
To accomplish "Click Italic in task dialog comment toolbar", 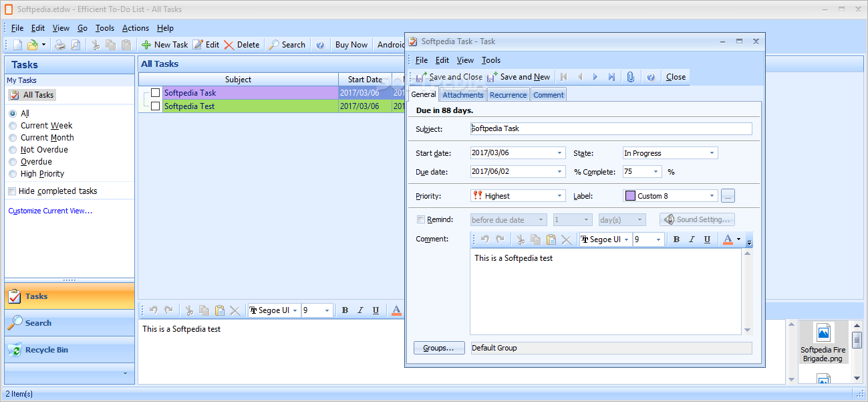I will tap(692, 239).
